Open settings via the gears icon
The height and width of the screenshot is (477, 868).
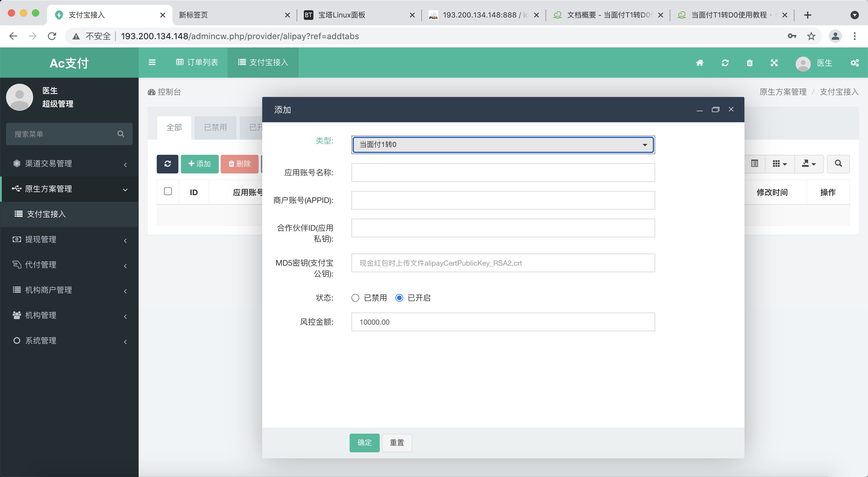[x=854, y=63]
